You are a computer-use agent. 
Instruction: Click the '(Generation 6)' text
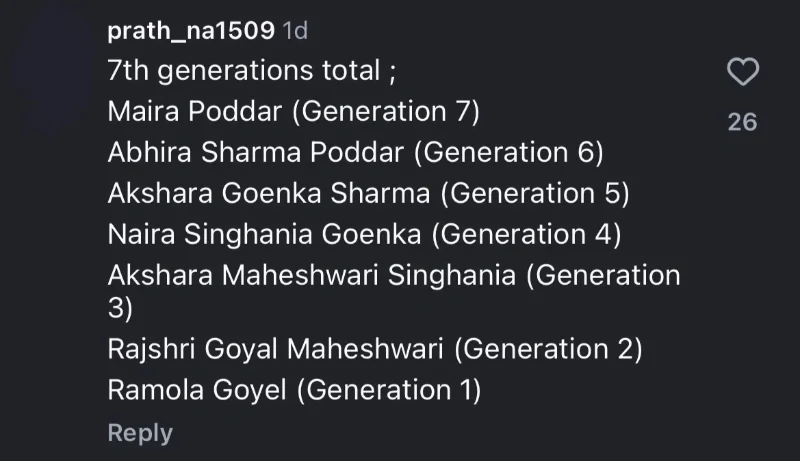pos(509,152)
